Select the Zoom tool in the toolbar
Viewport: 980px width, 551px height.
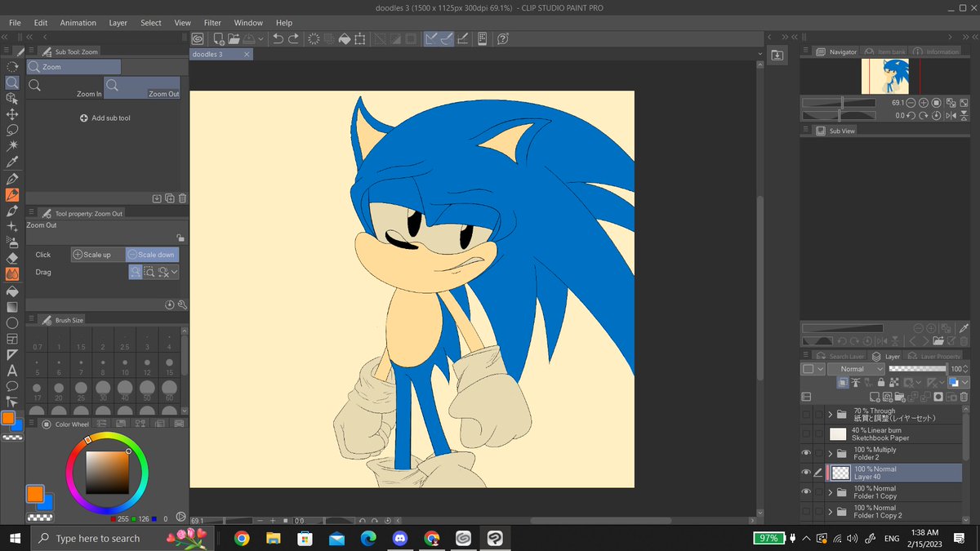point(12,82)
